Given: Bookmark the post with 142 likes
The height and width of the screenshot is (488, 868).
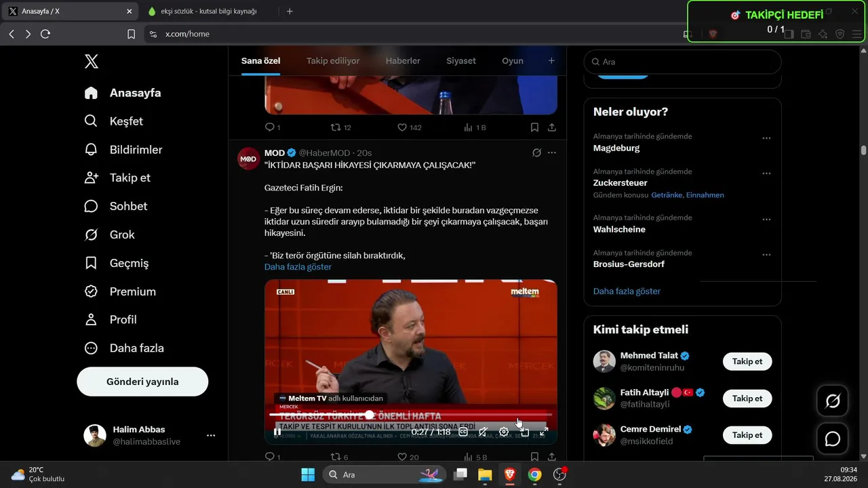Looking at the screenshot, I should [x=534, y=127].
